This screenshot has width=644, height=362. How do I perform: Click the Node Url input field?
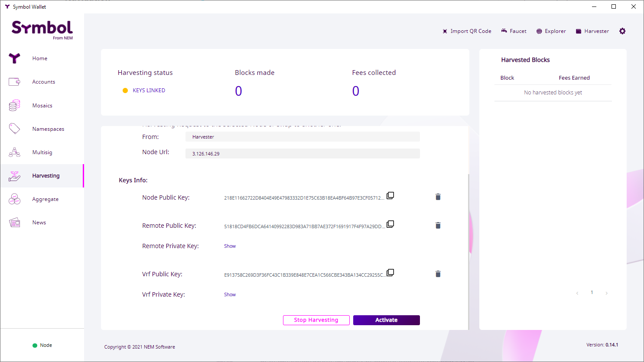tap(302, 154)
